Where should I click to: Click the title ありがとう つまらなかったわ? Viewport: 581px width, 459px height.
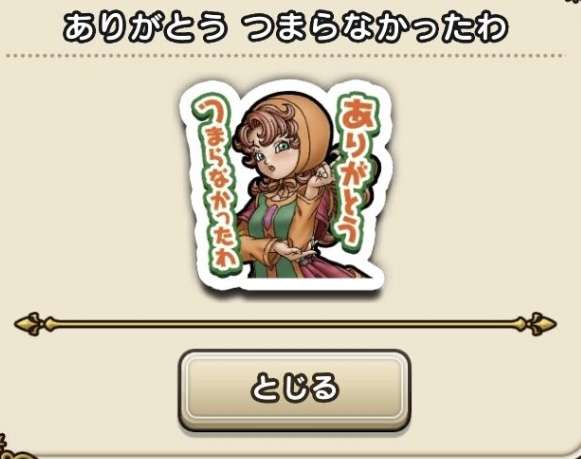(x=285, y=29)
